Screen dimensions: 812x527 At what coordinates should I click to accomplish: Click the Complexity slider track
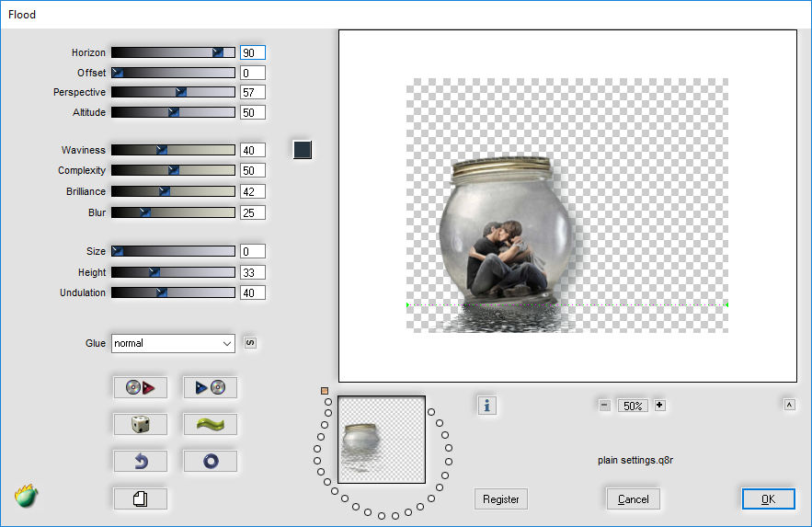(173, 170)
